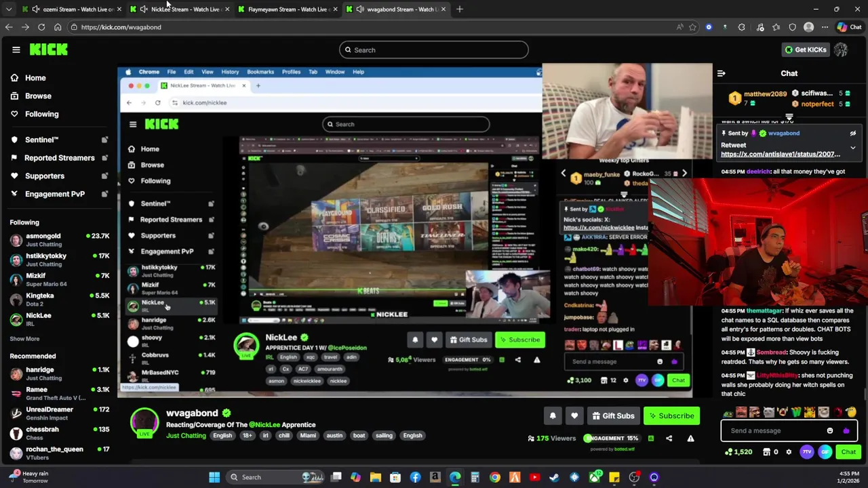The width and height of the screenshot is (868, 488).
Task: Open asmongold channel in Following list
Action: click(x=60, y=240)
